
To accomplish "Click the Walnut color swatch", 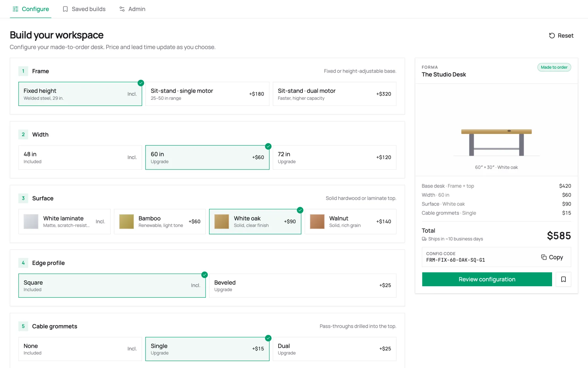I will [317, 221].
